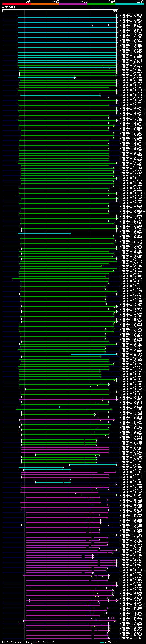Viewport: 146px width, 644px height.
Task: Select the UniRef100_A9RTN5 label
Action: click(x=131, y=58)
